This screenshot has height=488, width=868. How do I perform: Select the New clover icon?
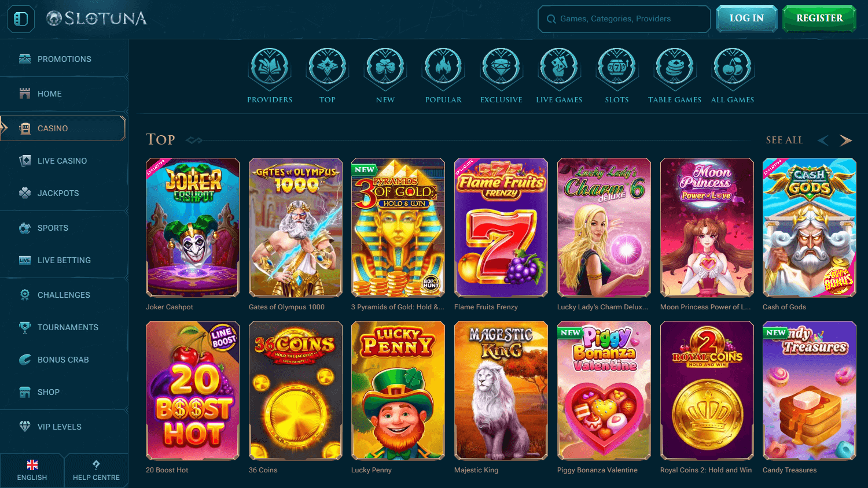(x=385, y=69)
